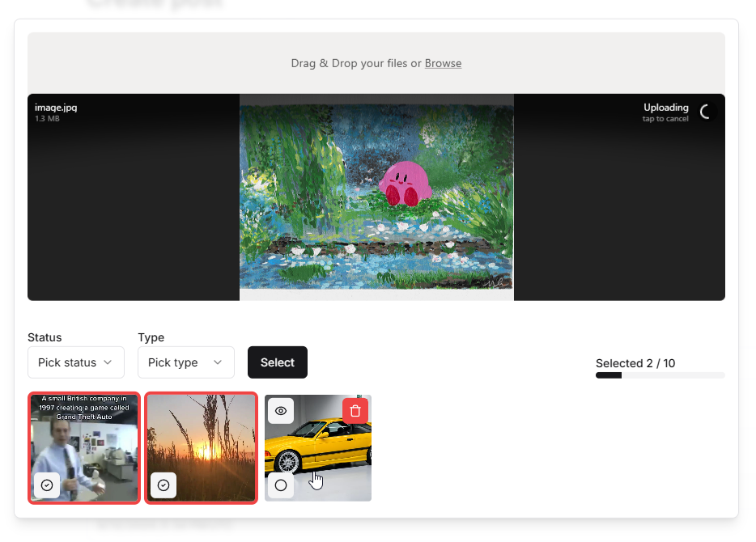Click the Selected 2 / 10 progress bar
Viewport: 756px width, 542px height.
pyautogui.click(x=660, y=375)
